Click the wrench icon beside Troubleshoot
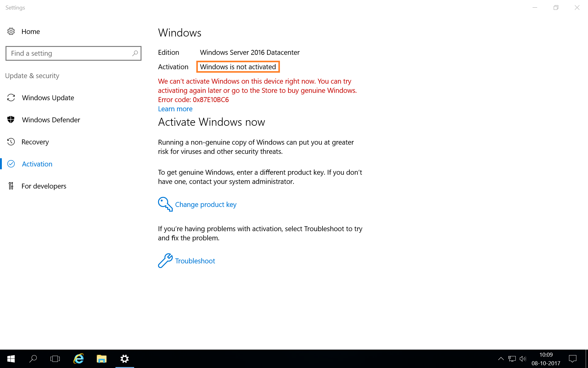Screen dimensions: 588x368 pos(165,260)
